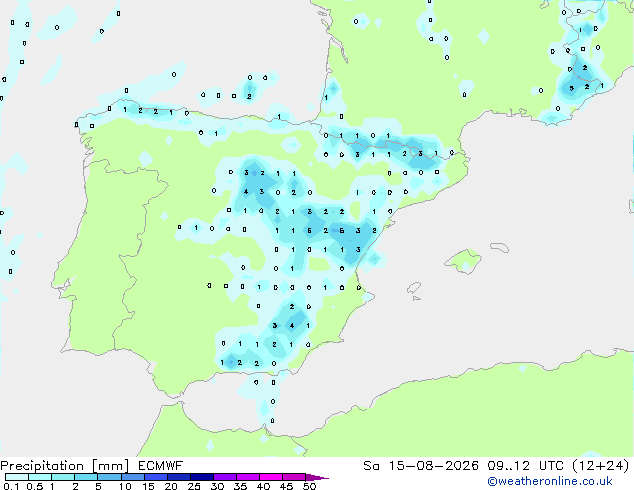
Task: Click the legend label "45"
Action: click(x=286, y=486)
